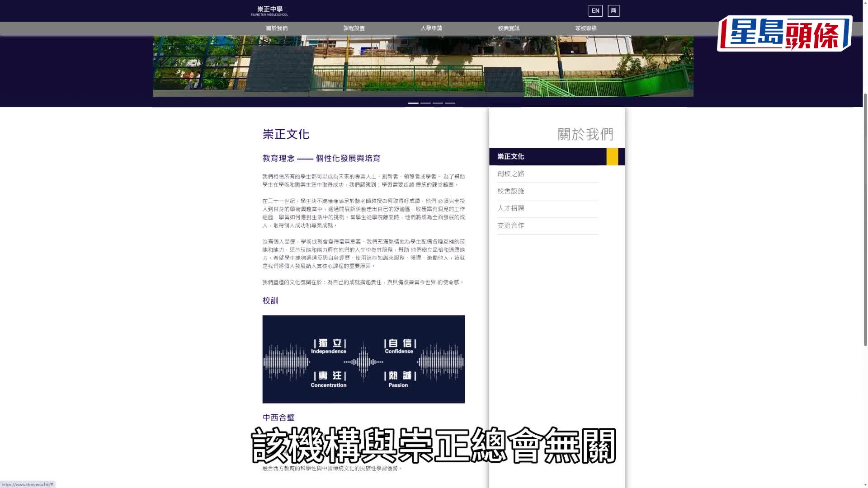Click the 教育理念 — 個性化發展與培育 heading

pyautogui.click(x=321, y=158)
